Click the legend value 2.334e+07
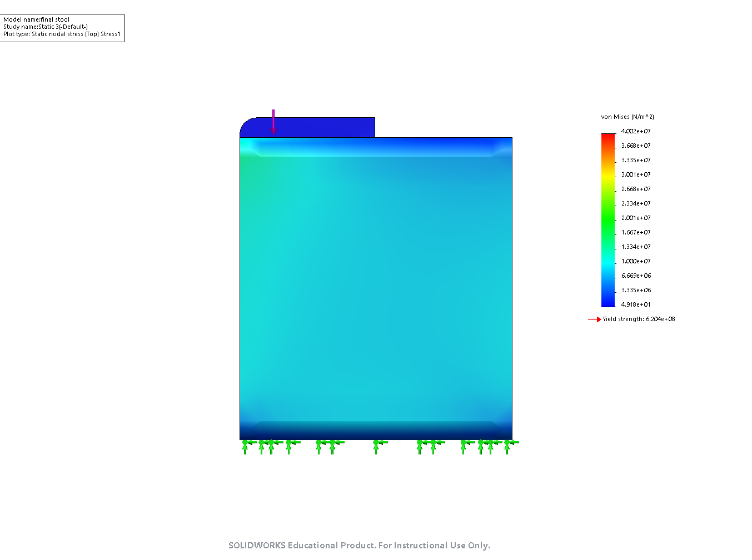752x560 pixels. (636, 203)
